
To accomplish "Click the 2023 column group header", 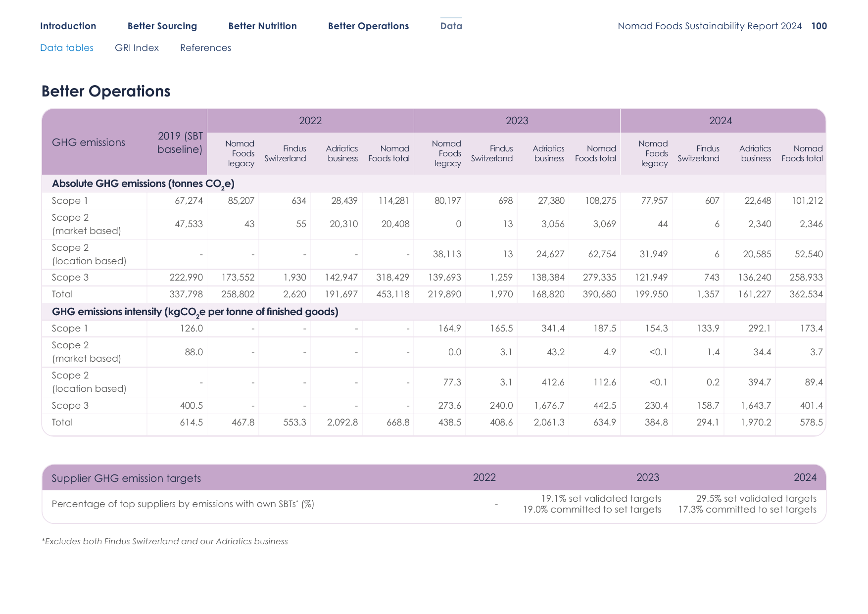I will [x=517, y=121].
